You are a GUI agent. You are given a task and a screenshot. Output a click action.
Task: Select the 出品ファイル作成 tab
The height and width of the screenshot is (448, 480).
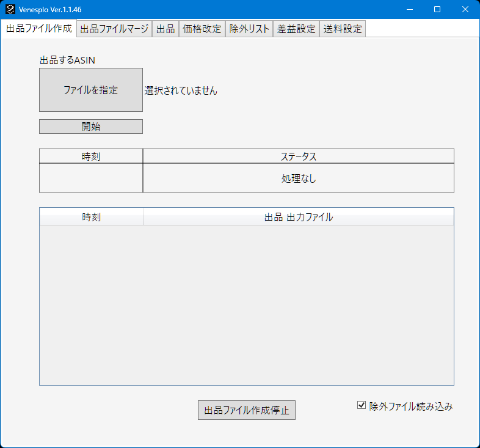pyautogui.click(x=39, y=28)
